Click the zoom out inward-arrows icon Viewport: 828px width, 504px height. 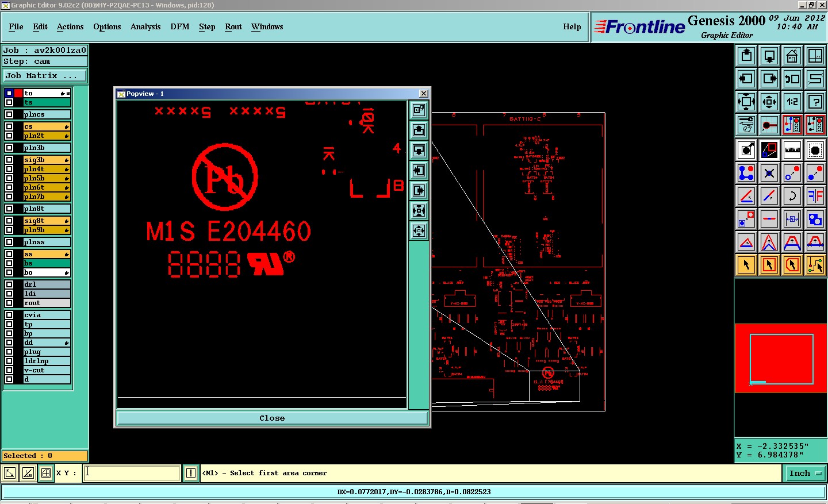click(x=769, y=102)
